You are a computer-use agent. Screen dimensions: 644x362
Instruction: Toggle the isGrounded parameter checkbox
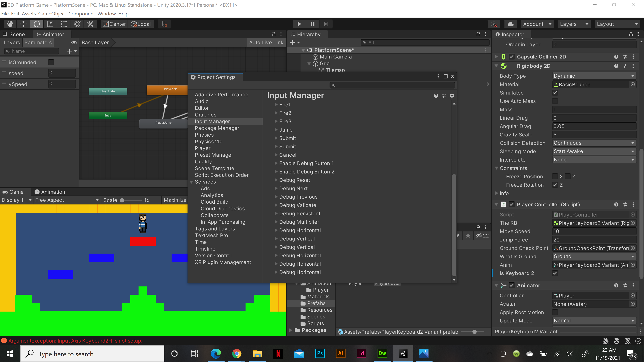tap(51, 62)
